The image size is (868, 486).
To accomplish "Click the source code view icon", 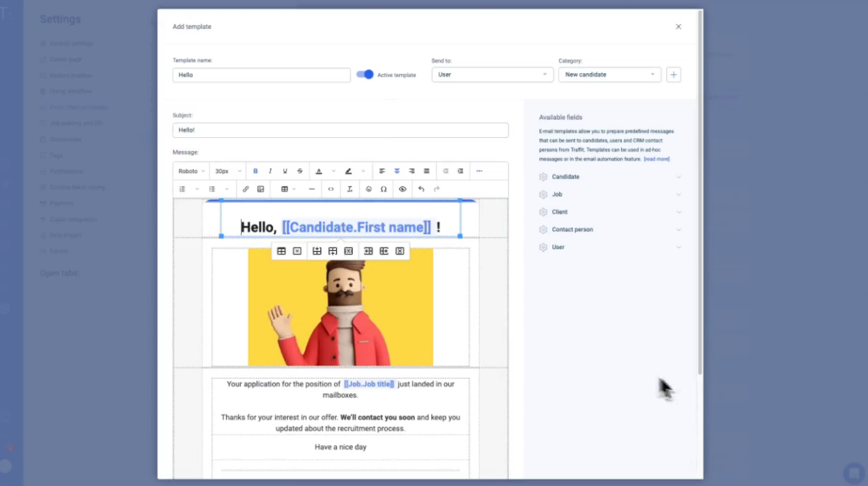I will (x=331, y=189).
